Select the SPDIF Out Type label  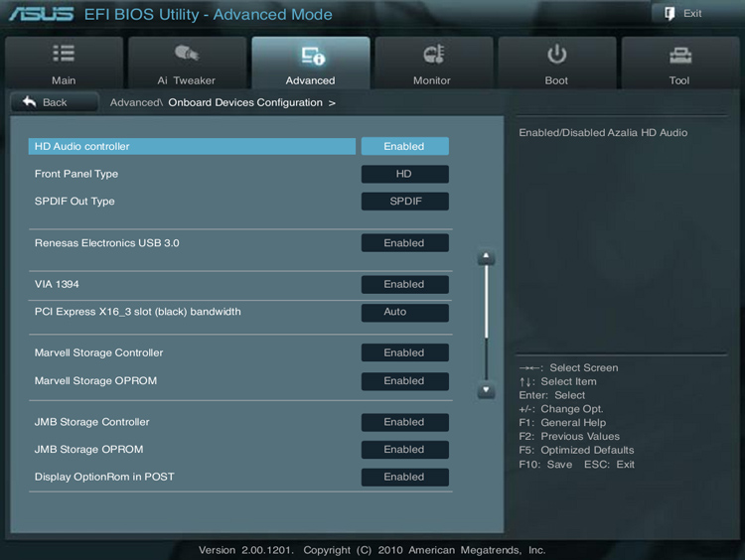74,202
